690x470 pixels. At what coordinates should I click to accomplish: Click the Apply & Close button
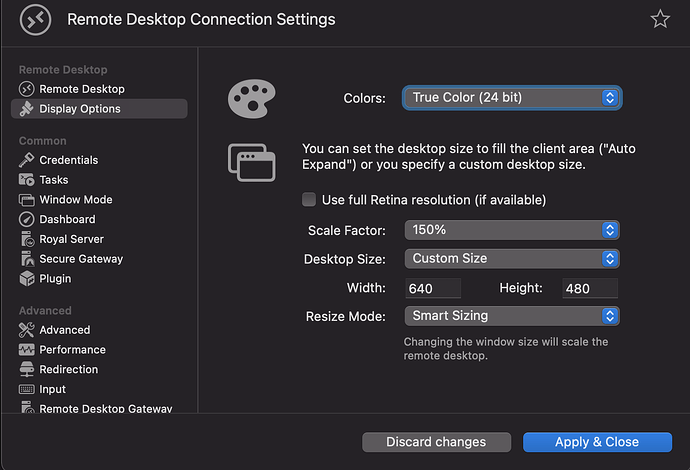click(596, 442)
